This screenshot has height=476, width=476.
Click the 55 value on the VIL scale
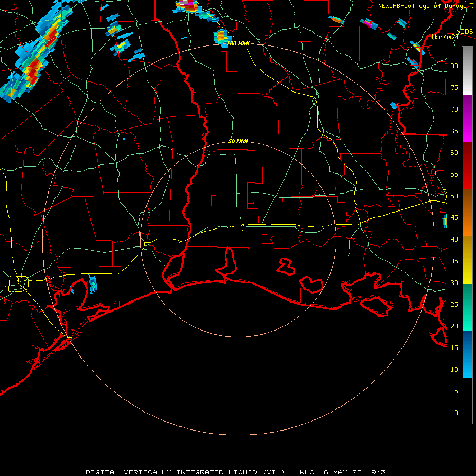pyautogui.click(x=454, y=174)
